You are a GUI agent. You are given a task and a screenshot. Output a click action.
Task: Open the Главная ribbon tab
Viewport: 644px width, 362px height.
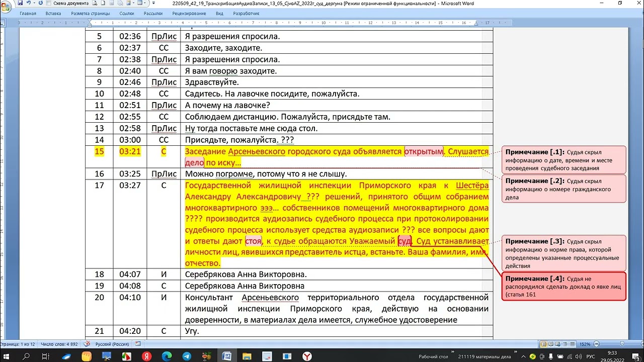click(x=28, y=14)
